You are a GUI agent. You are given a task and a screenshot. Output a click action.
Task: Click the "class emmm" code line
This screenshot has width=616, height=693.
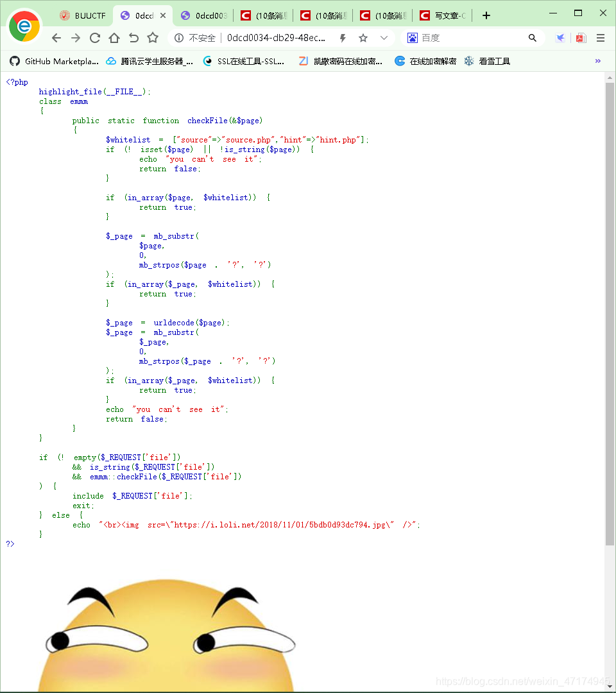63,101
